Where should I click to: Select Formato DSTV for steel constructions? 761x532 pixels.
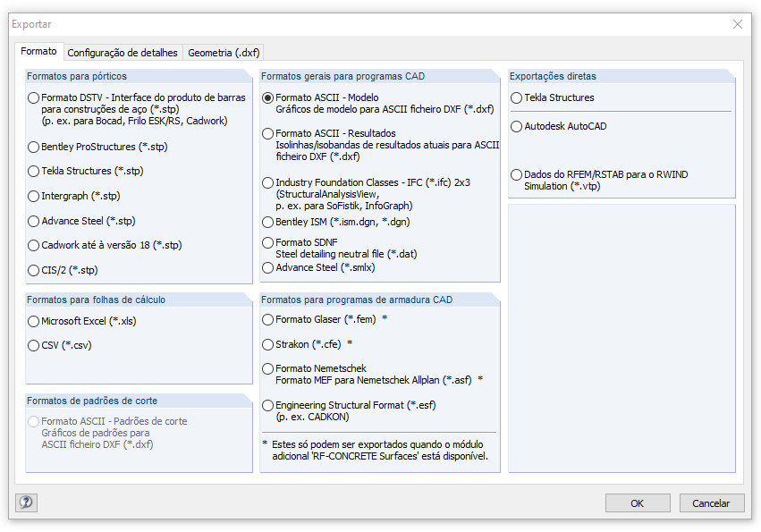click(x=33, y=97)
